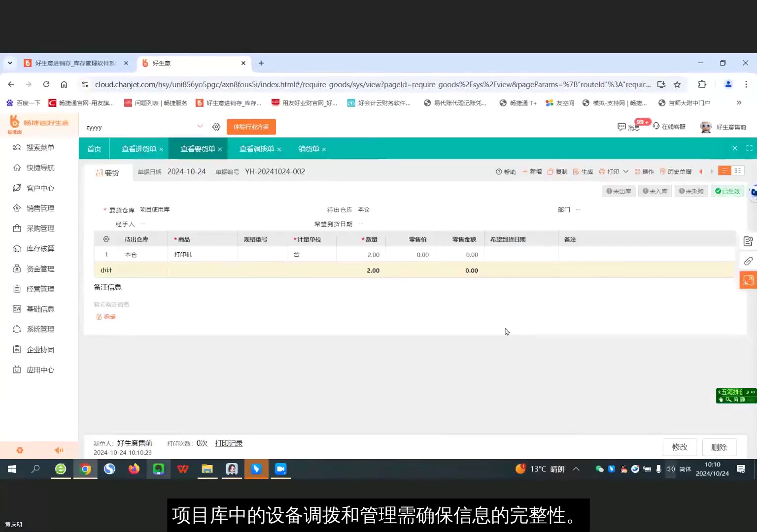Click the browser address bar

point(345,84)
